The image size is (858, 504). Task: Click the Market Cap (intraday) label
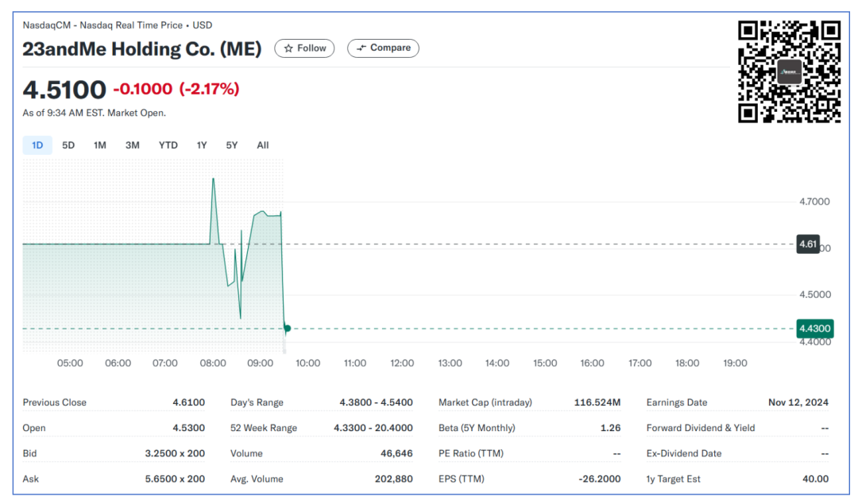click(x=485, y=402)
